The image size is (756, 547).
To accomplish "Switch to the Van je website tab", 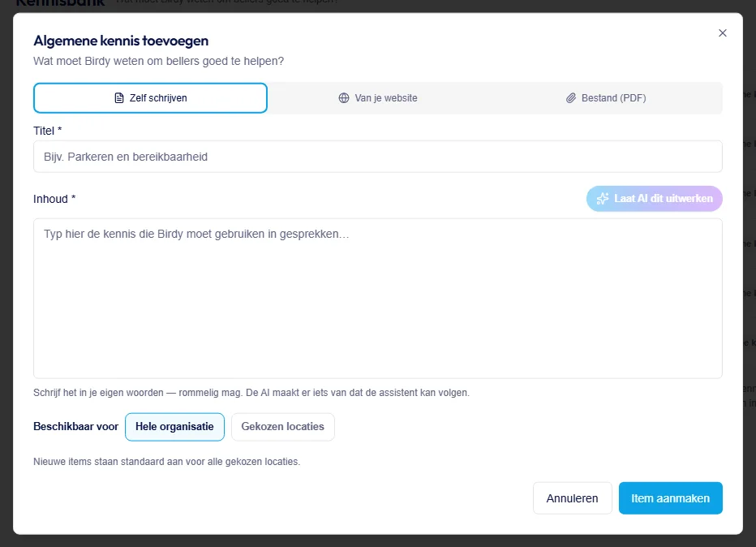I will pyautogui.click(x=378, y=98).
